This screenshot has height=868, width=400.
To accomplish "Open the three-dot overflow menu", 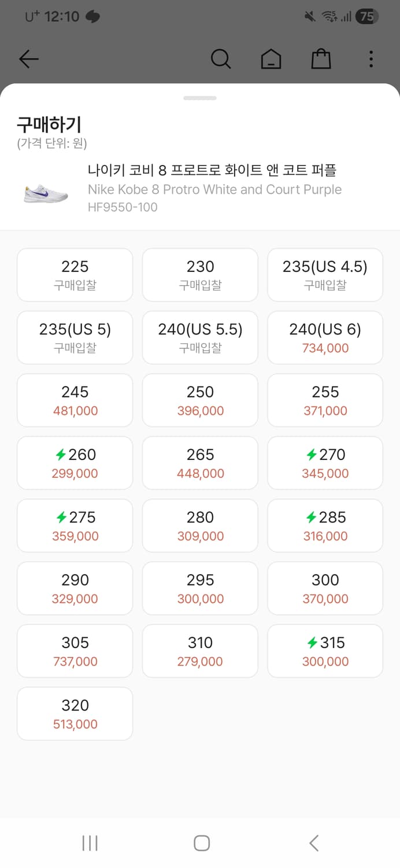I will point(371,59).
